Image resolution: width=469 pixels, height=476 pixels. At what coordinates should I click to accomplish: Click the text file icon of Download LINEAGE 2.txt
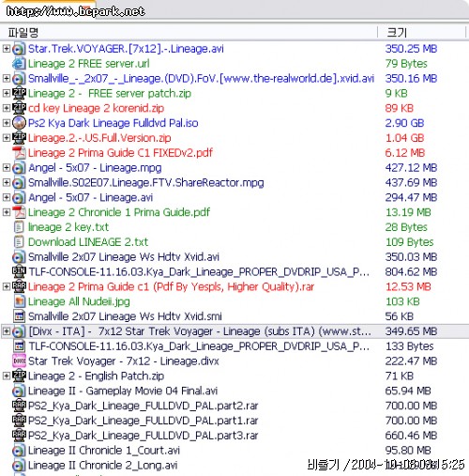(19, 242)
